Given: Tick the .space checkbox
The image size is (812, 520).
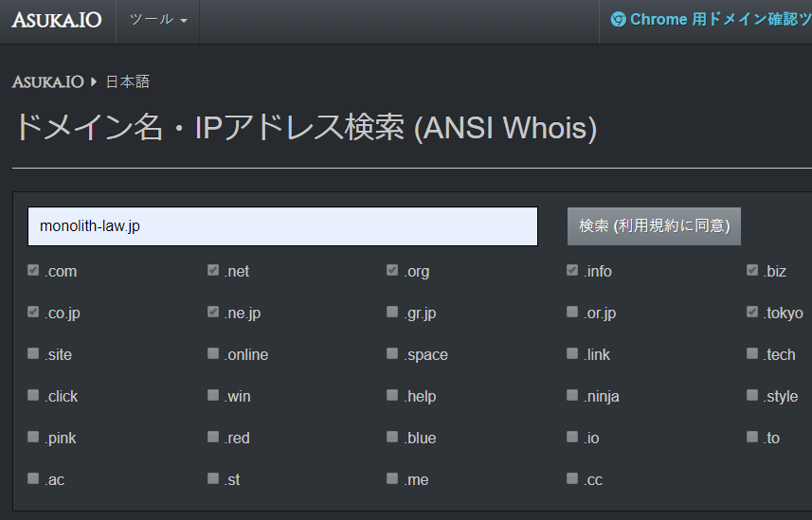Looking at the screenshot, I should (392, 353).
